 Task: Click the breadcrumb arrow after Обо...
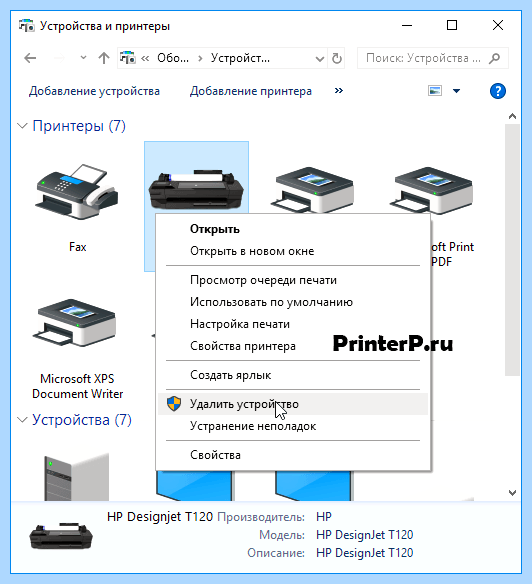click(x=200, y=58)
